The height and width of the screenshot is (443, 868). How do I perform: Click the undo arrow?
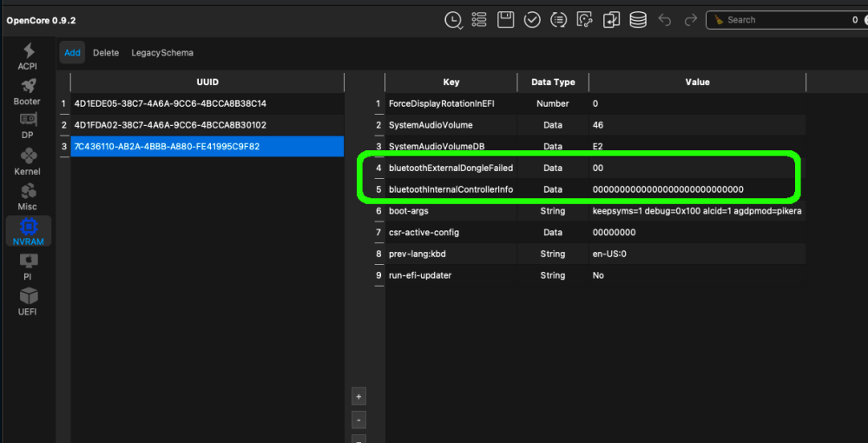coord(664,21)
